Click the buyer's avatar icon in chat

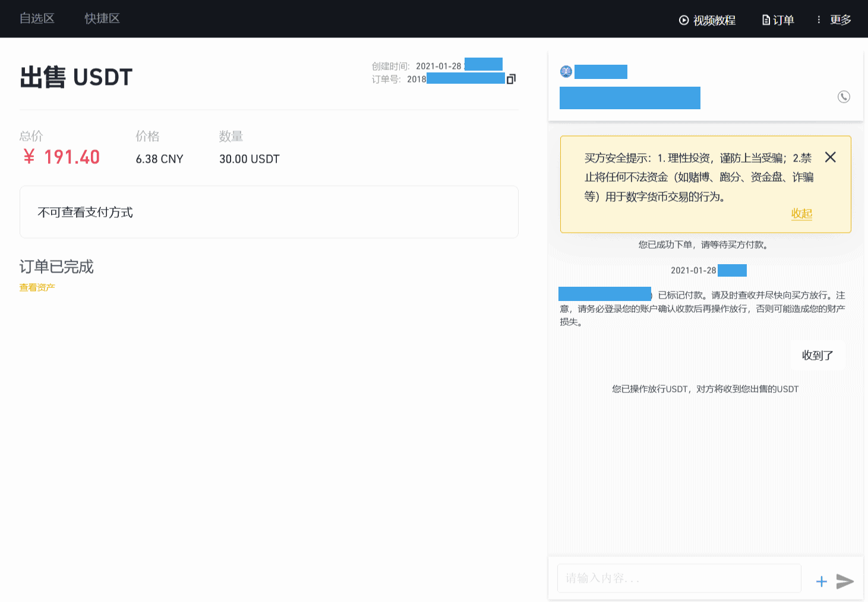(566, 71)
